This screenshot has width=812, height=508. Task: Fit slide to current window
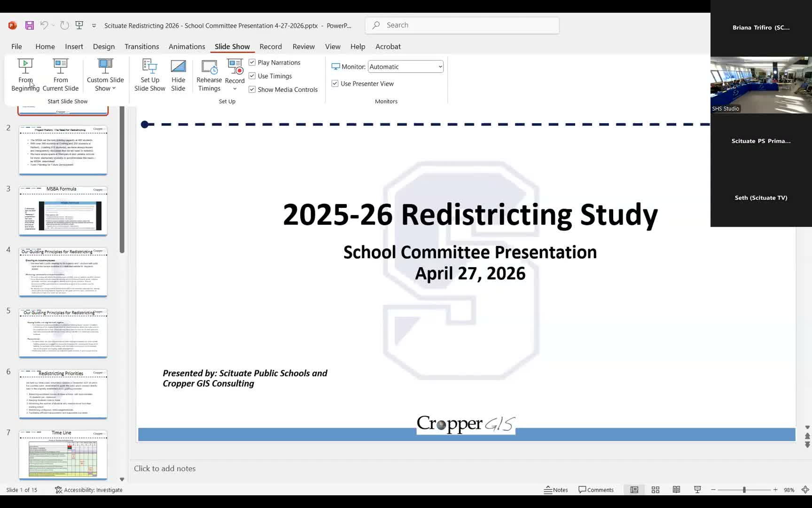click(805, 490)
